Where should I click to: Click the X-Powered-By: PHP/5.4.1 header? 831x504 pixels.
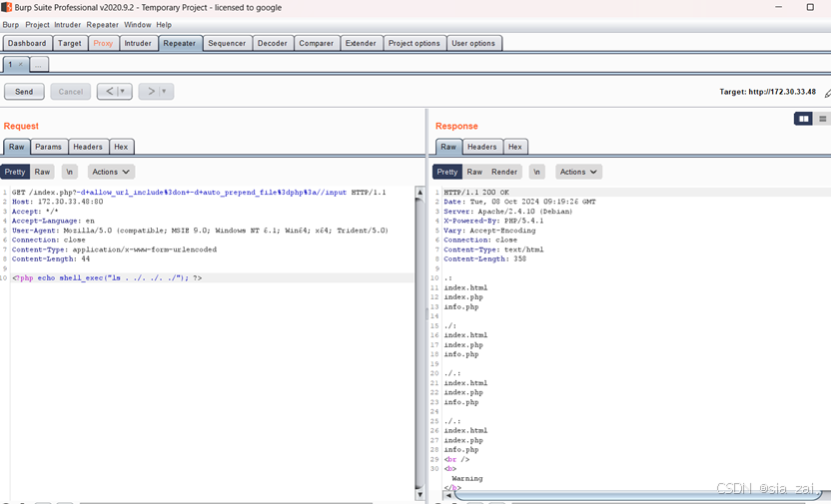tap(493, 221)
